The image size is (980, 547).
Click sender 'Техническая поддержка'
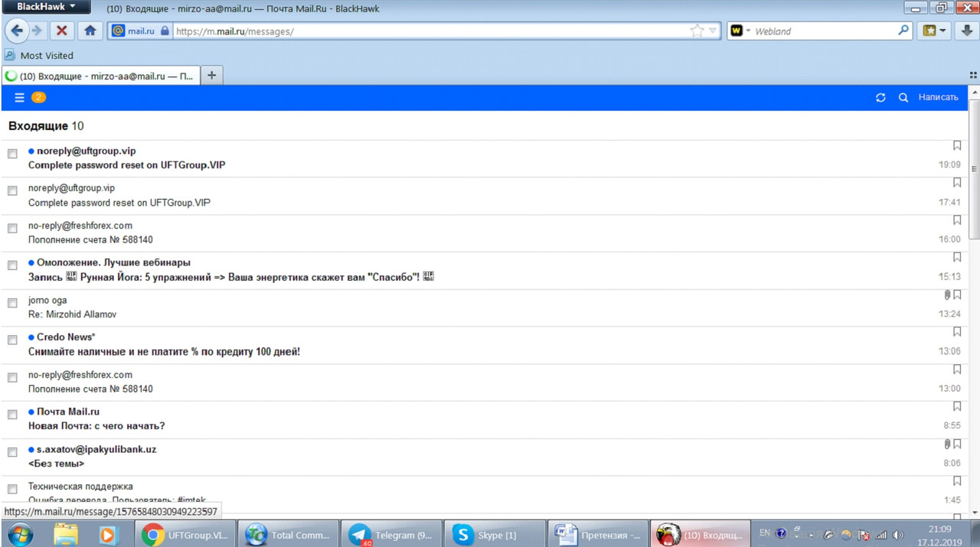pos(80,486)
